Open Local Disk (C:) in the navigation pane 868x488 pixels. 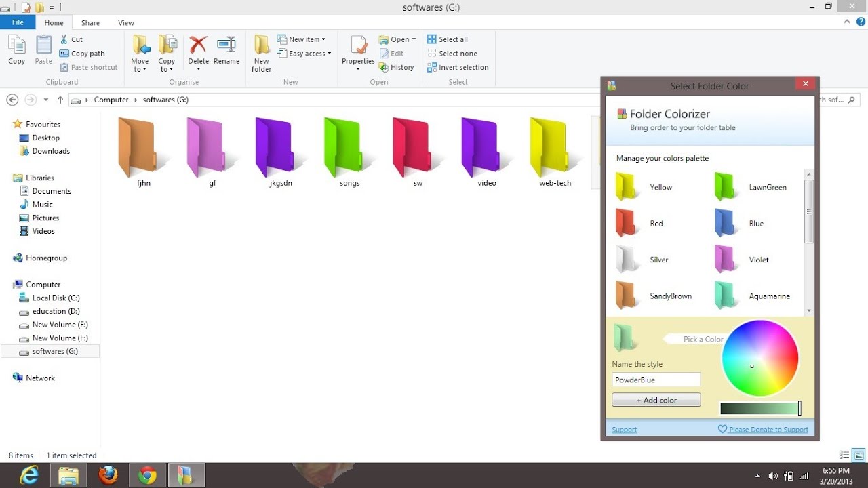tap(50, 298)
